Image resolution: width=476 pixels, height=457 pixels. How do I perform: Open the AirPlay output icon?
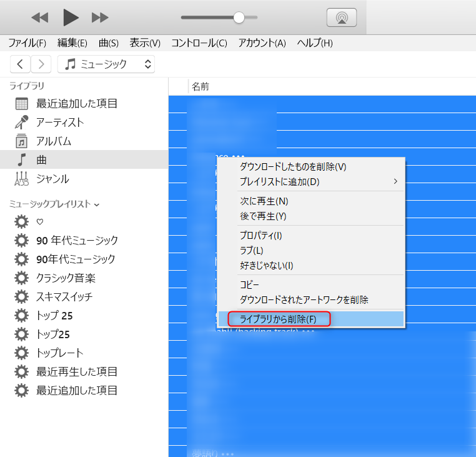click(x=341, y=18)
